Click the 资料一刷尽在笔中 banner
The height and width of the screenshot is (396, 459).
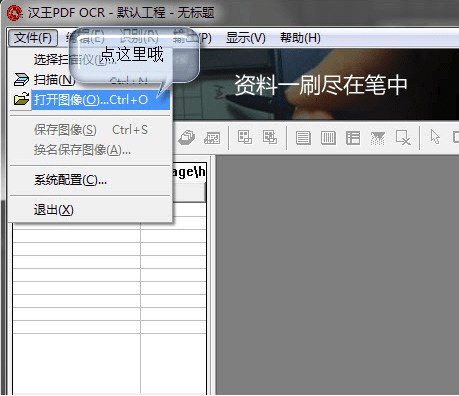316,84
